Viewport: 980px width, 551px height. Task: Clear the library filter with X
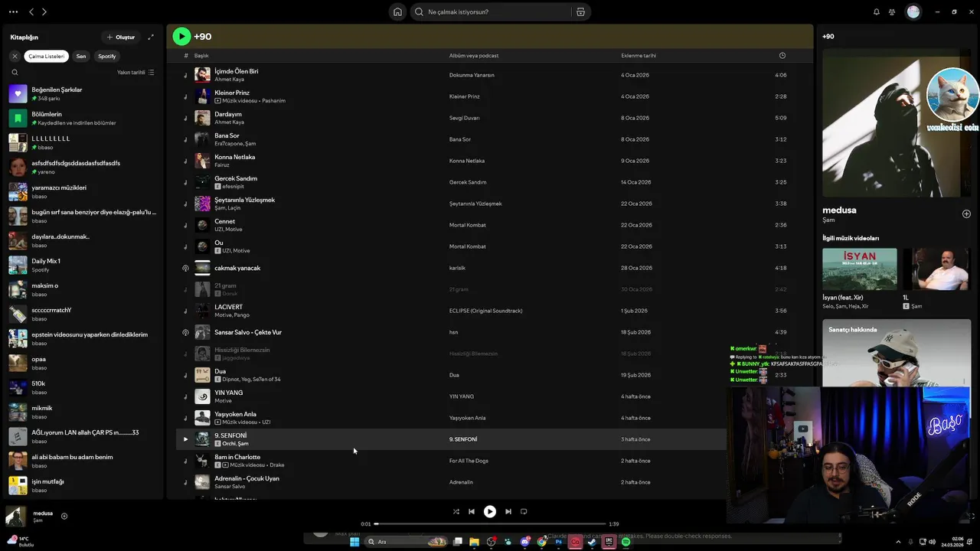coord(15,56)
